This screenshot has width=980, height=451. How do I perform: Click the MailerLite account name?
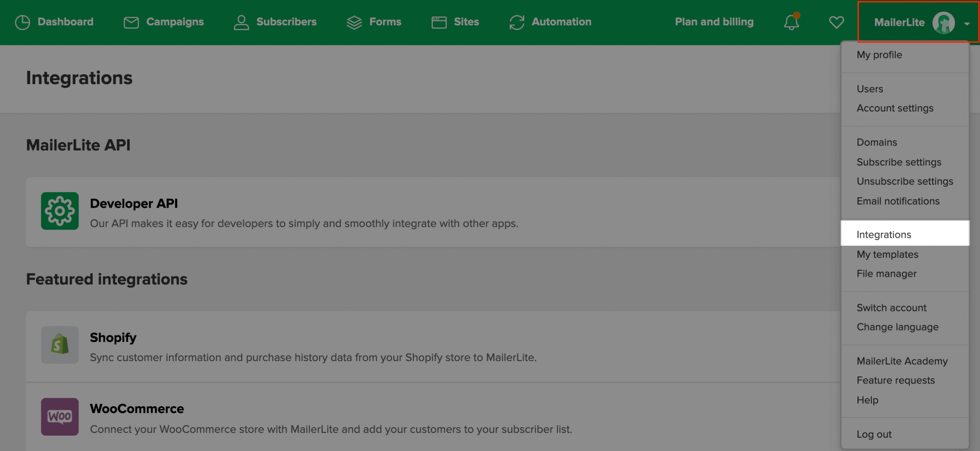(x=900, y=22)
